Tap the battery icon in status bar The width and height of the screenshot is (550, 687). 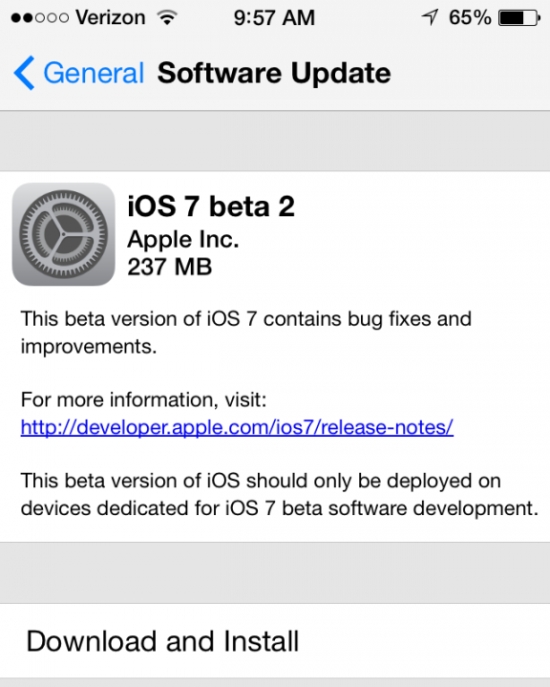[x=519, y=18]
